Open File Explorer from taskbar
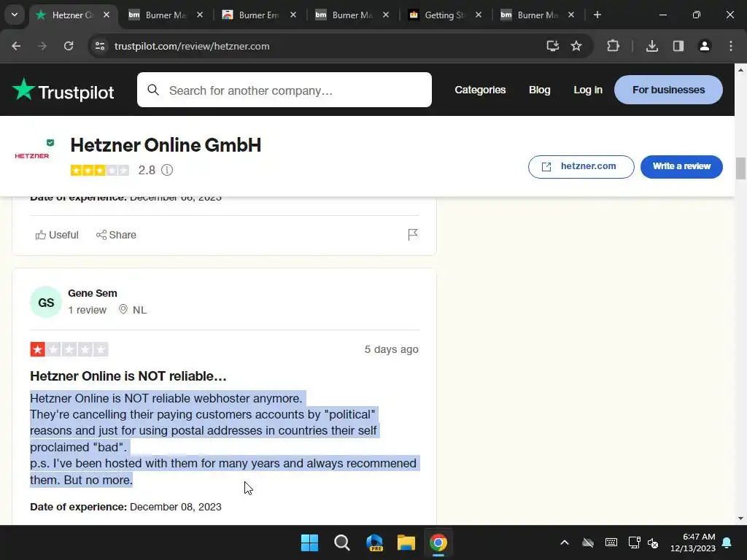The height and width of the screenshot is (560, 747). pos(406,542)
